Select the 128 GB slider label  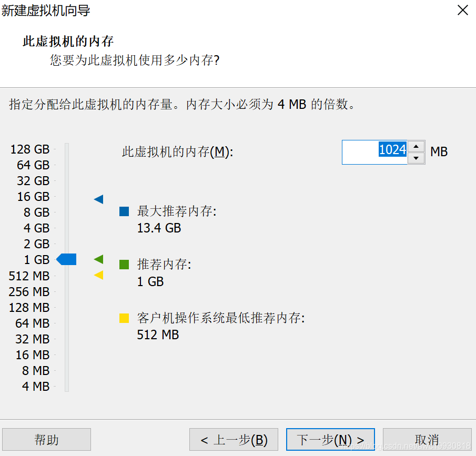pyautogui.click(x=30, y=149)
